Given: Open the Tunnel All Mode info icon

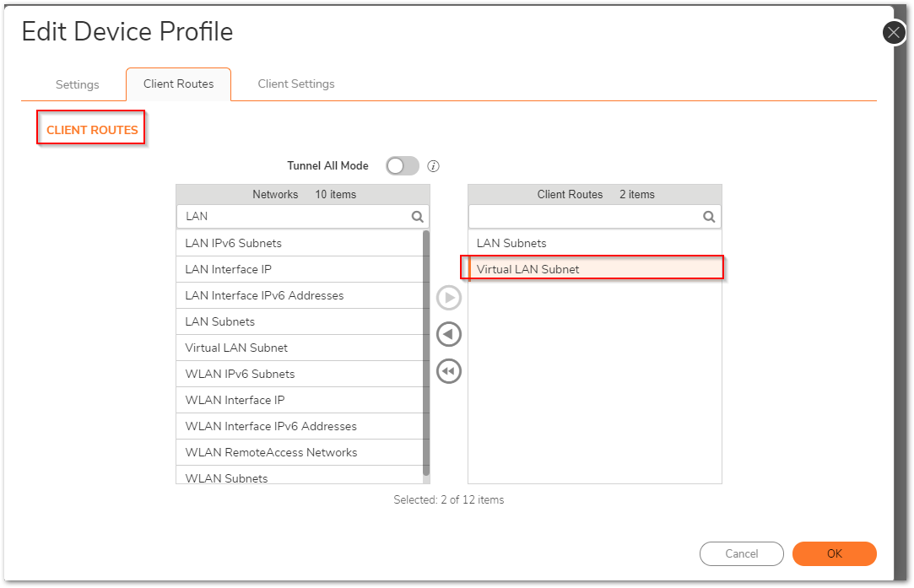Looking at the screenshot, I should pos(433,166).
